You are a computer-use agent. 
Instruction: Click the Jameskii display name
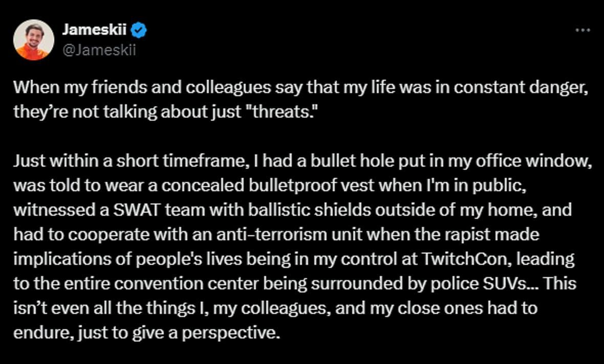point(94,29)
